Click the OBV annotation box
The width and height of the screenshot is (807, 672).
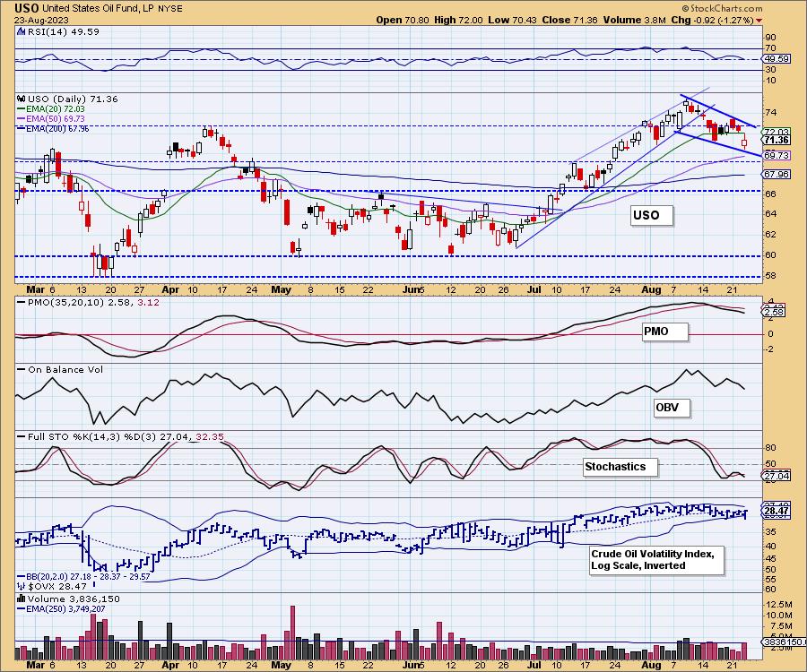coord(671,408)
